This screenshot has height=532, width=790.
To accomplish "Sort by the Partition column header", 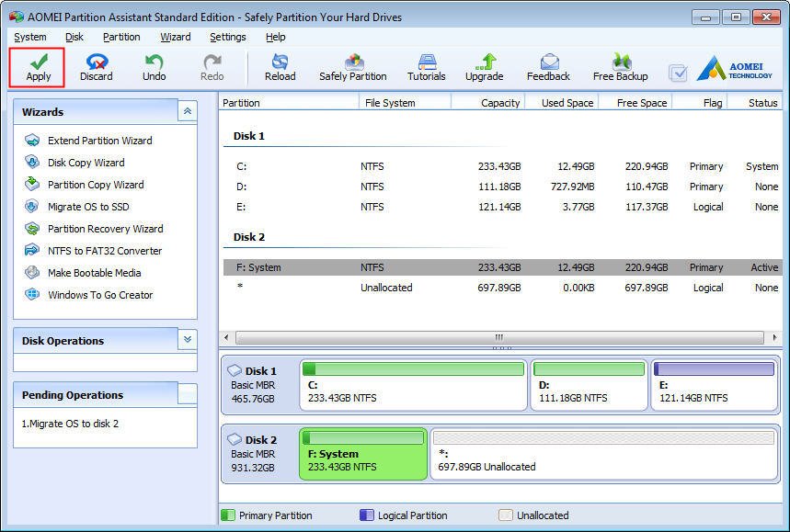I will 289,103.
